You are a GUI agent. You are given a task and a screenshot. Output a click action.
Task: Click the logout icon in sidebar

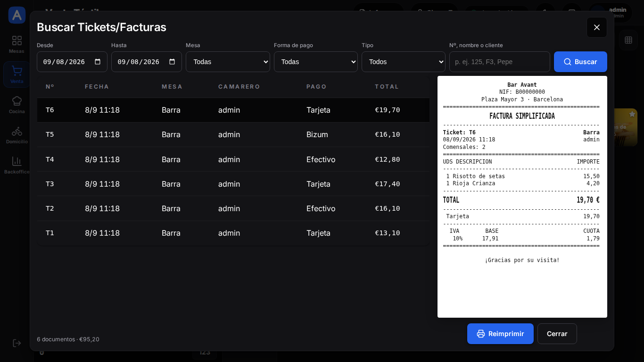point(17,343)
